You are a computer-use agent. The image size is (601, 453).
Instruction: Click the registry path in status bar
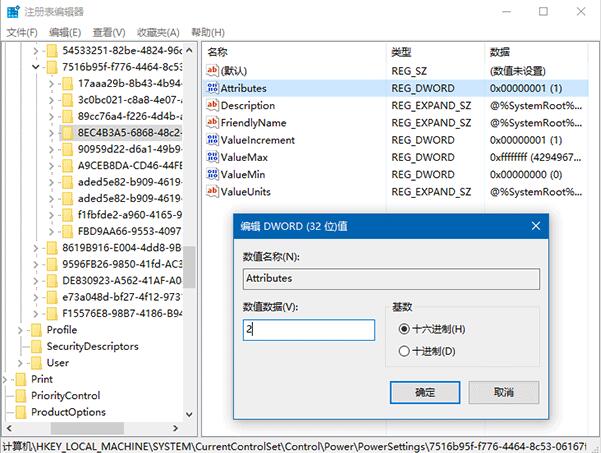(294, 446)
